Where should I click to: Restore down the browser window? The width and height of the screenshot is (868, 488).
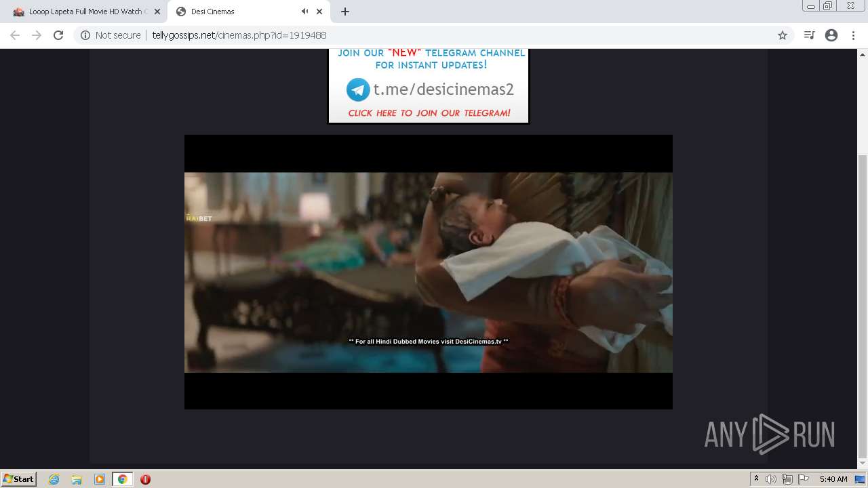pos(828,5)
